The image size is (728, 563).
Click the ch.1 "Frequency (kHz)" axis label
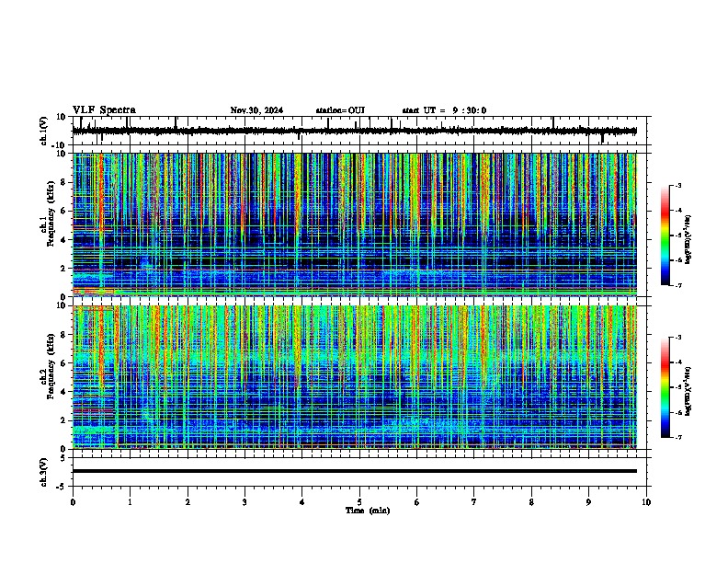[x=51, y=213]
